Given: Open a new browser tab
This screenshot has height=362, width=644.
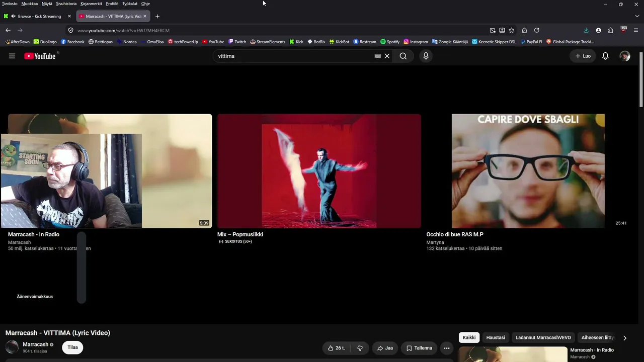Looking at the screenshot, I should click(x=157, y=16).
